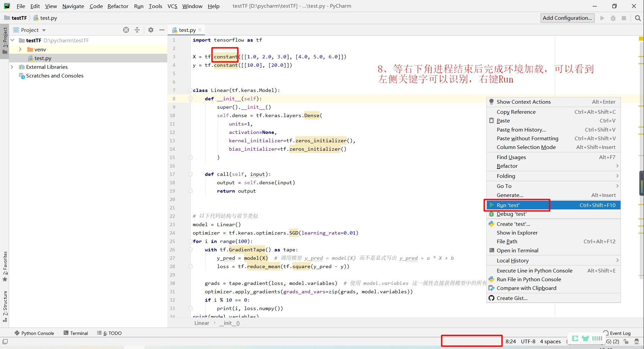This screenshot has width=644, height=349.
Task: Click Add Configuration button
Action: click(567, 18)
